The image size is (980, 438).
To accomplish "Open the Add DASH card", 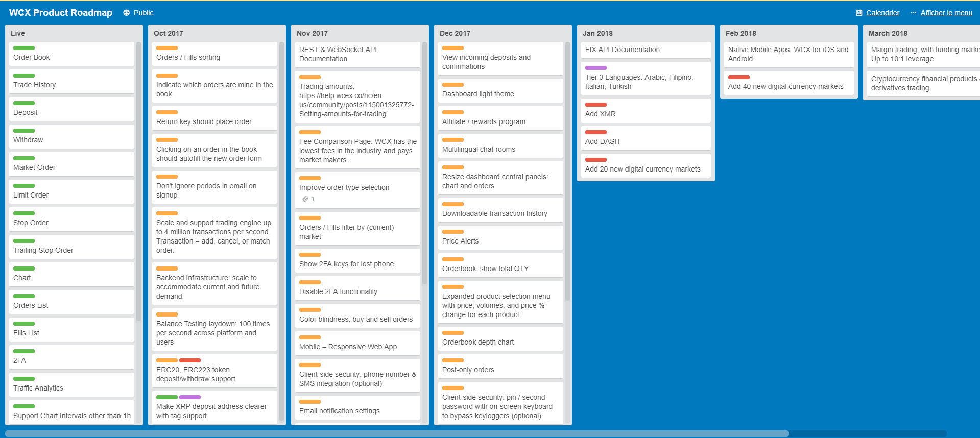I will [x=646, y=138].
